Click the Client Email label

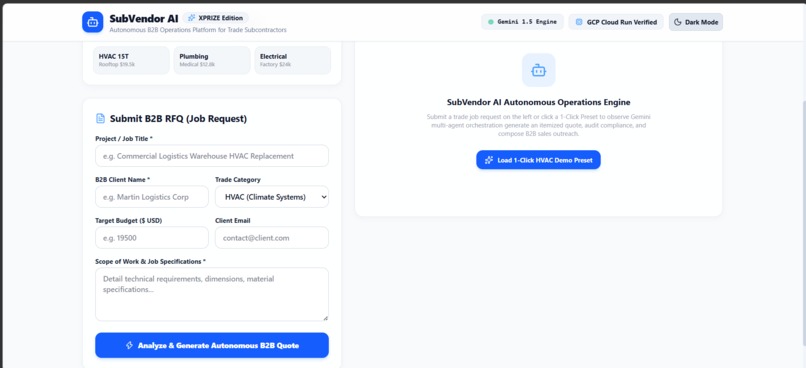coord(233,220)
